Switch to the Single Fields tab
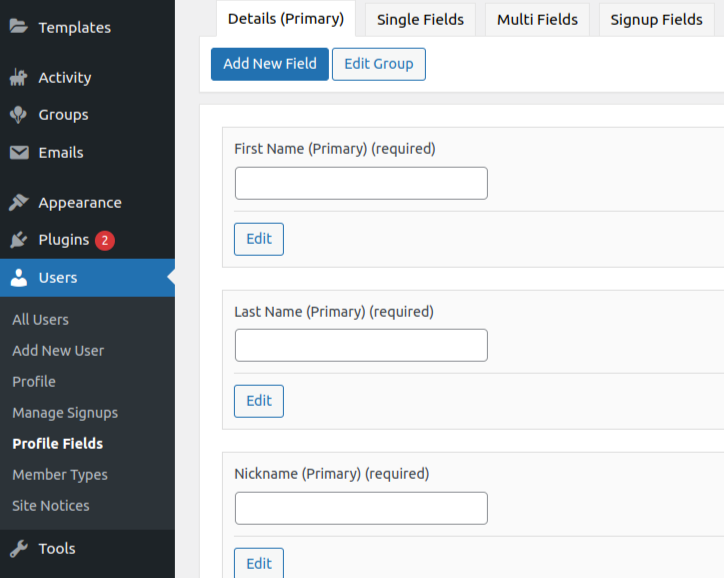Image resolution: width=724 pixels, height=578 pixels. 420,20
